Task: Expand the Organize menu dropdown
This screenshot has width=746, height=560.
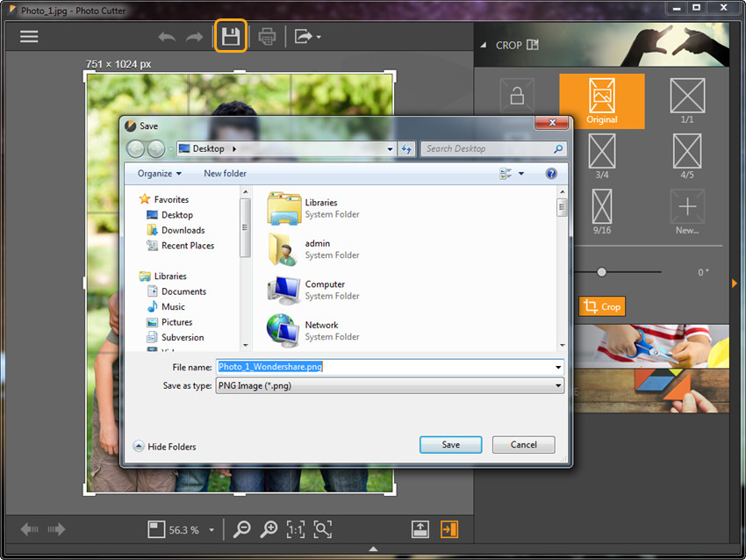Action: (x=159, y=174)
